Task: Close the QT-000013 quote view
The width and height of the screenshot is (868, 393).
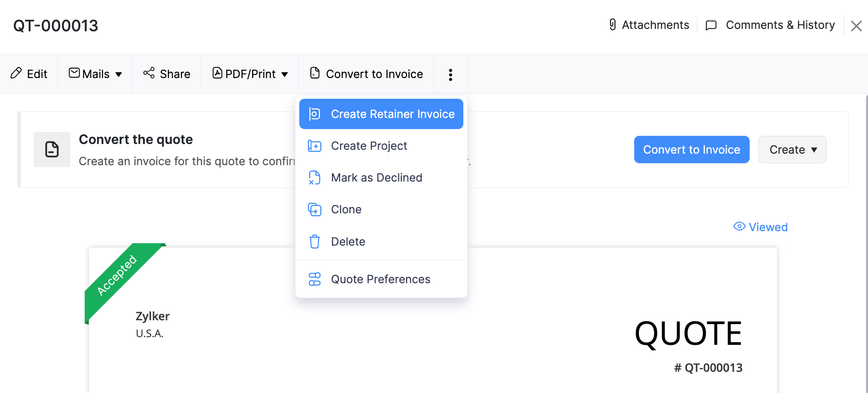Action: pos(856,26)
